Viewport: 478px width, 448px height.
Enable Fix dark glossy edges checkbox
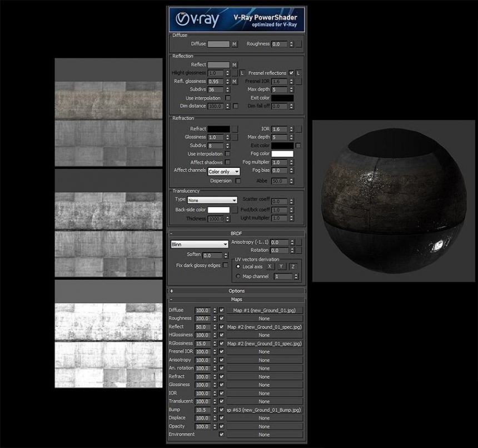(x=225, y=265)
